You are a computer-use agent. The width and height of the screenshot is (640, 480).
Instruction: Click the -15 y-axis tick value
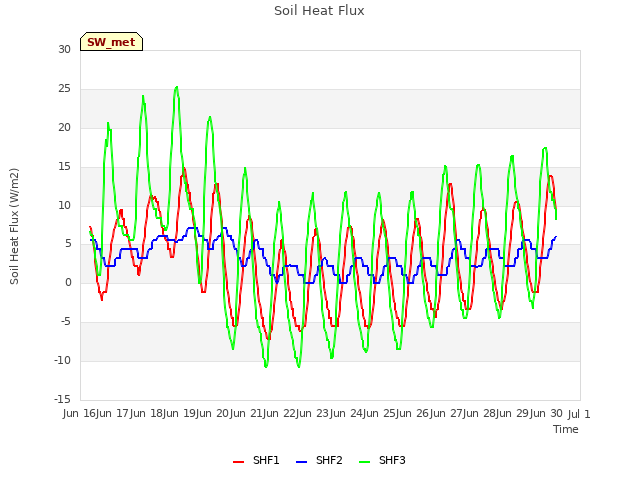[62, 399]
